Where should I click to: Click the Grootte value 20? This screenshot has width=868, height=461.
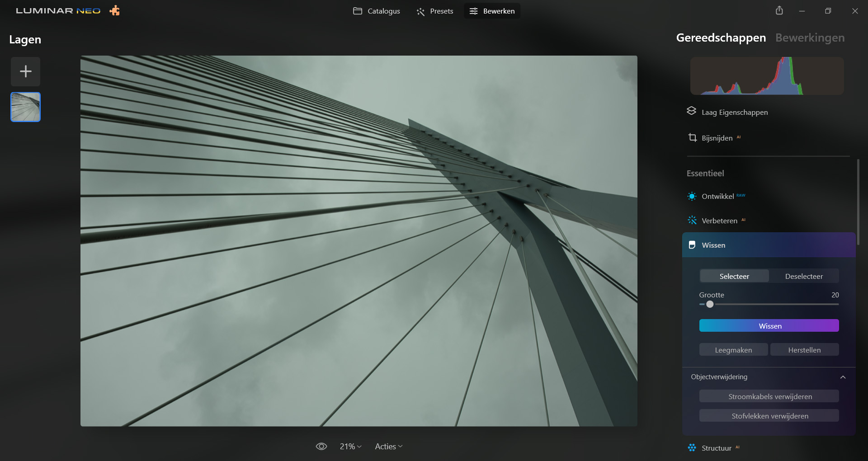[x=835, y=295]
